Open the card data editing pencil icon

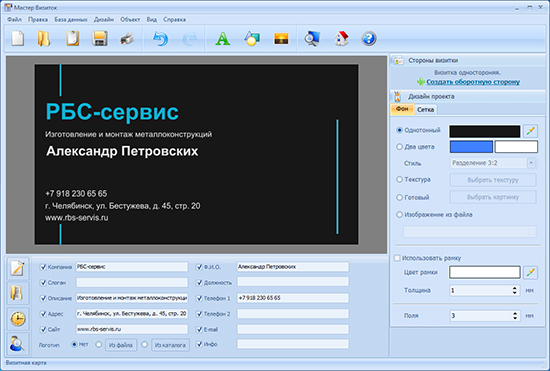(18, 268)
